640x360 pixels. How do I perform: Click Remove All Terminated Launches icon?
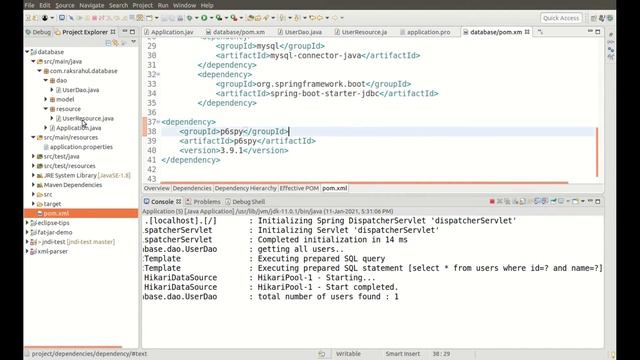click(x=507, y=202)
